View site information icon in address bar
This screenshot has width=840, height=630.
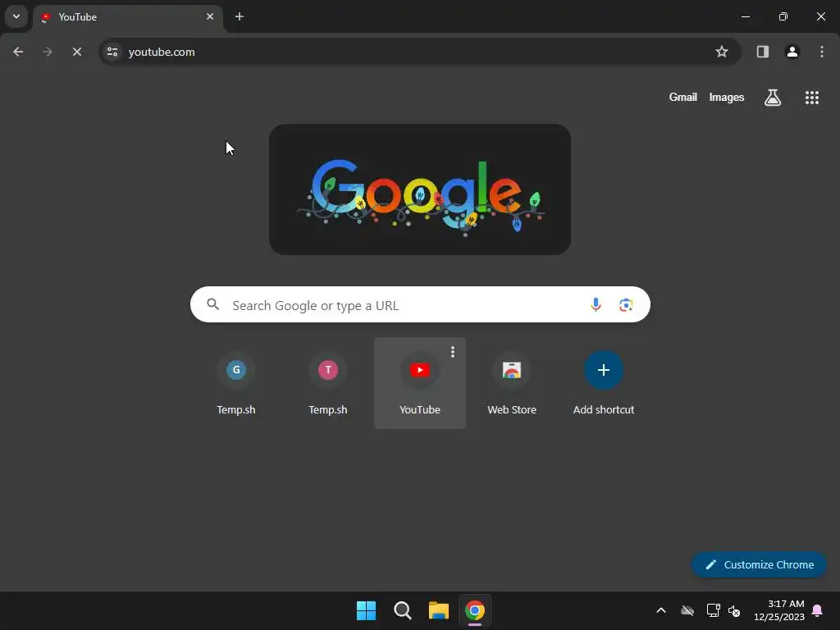pos(112,52)
